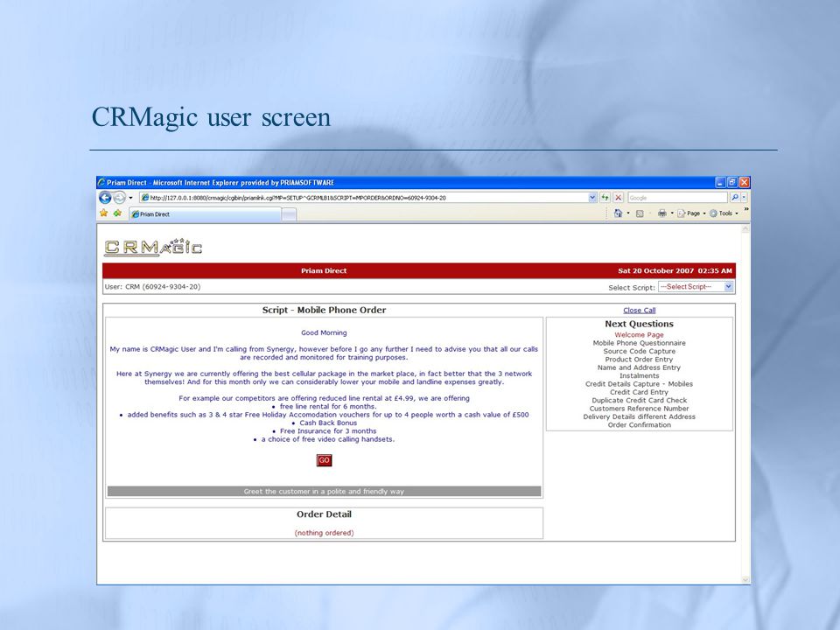Screen dimensions: 840x630
Task: Expand toolbar overflow chevron
Action: tap(745, 209)
